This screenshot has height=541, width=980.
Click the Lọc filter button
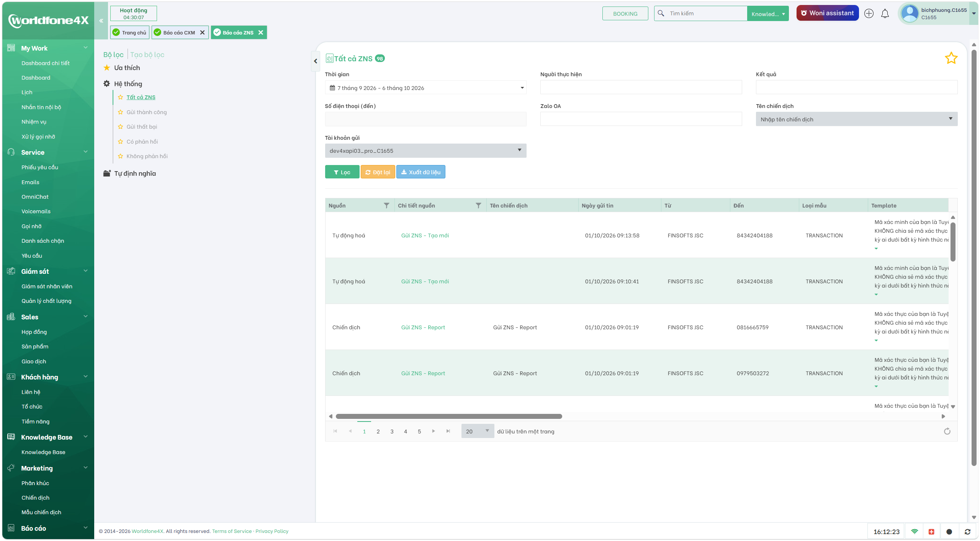[x=342, y=172]
